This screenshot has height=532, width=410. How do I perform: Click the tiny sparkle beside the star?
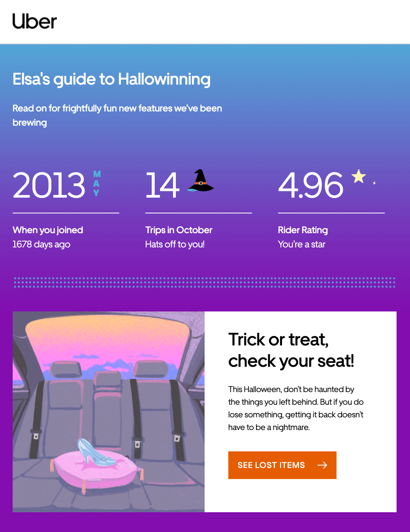374,183
